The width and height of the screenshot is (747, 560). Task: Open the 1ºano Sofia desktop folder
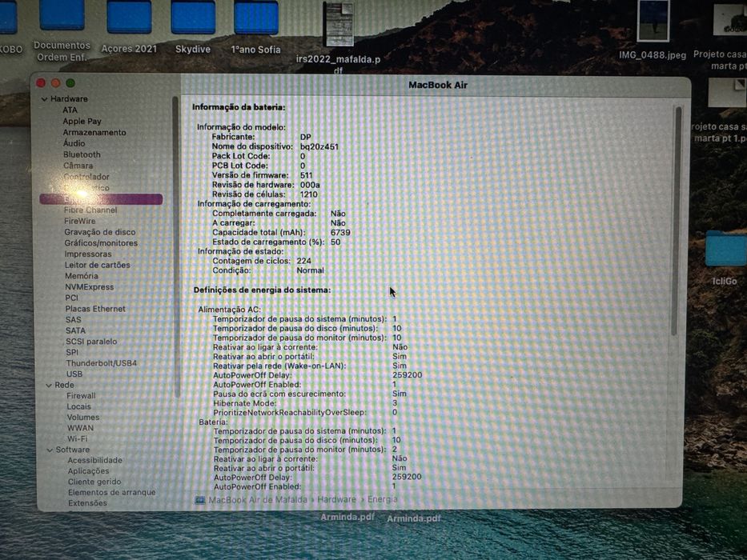256,27
